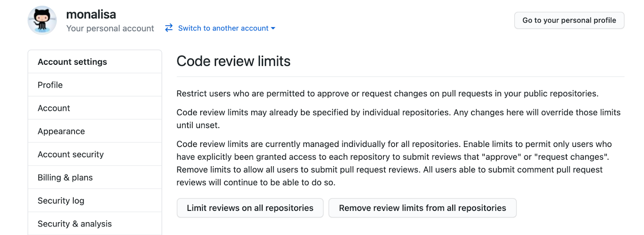Click the Code review limits heading
Image resolution: width=644 pixels, height=235 pixels.
[234, 61]
